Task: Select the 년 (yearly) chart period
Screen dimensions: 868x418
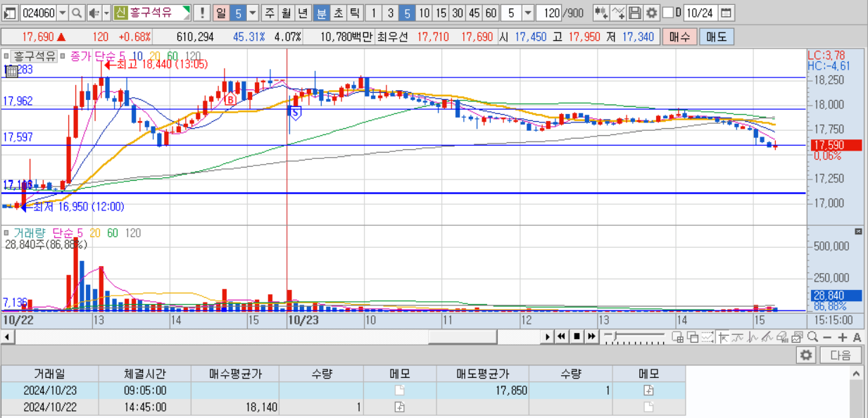Action: (303, 13)
